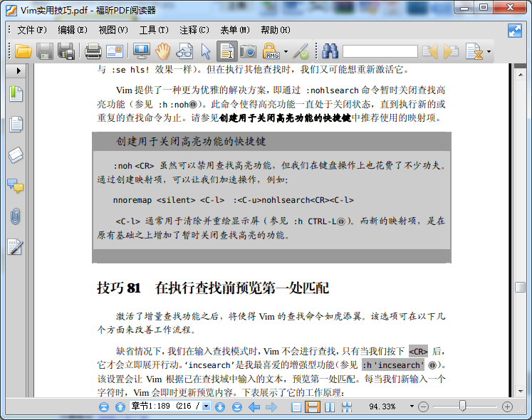
Task: Find next search result arrow
Action: pos(451,51)
